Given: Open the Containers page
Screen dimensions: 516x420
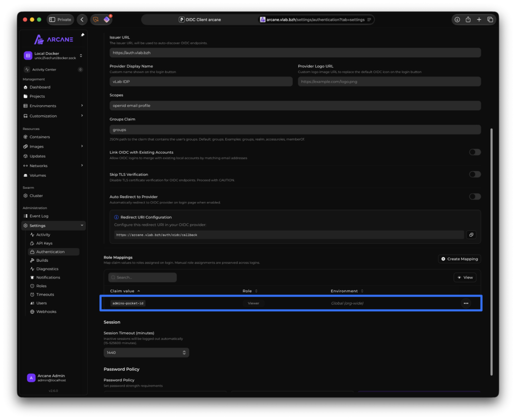Looking at the screenshot, I should point(40,137).
